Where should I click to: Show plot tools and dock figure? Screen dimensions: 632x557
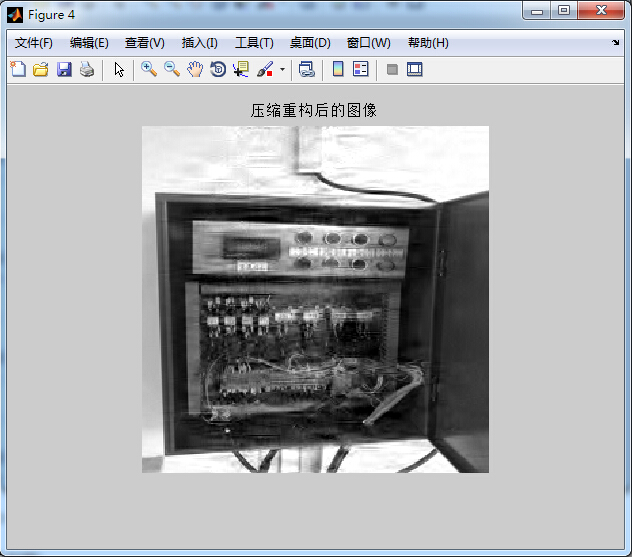point(415,69)
